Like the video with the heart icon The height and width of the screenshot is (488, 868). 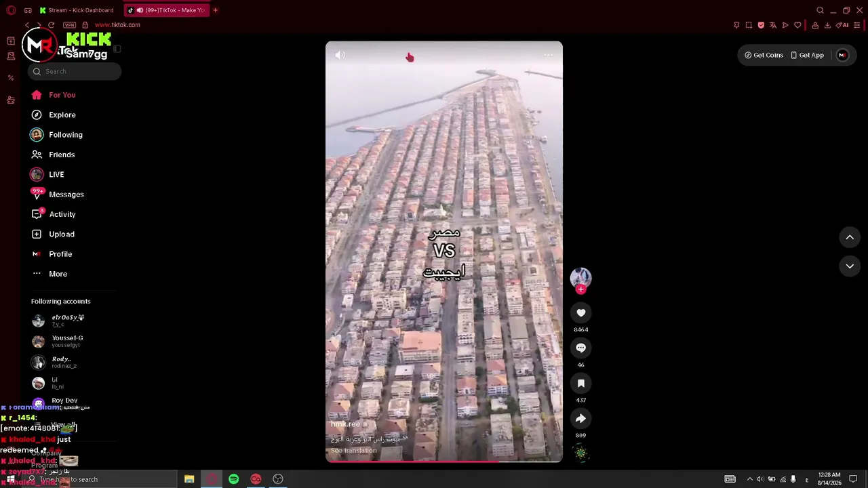(580, 312)
